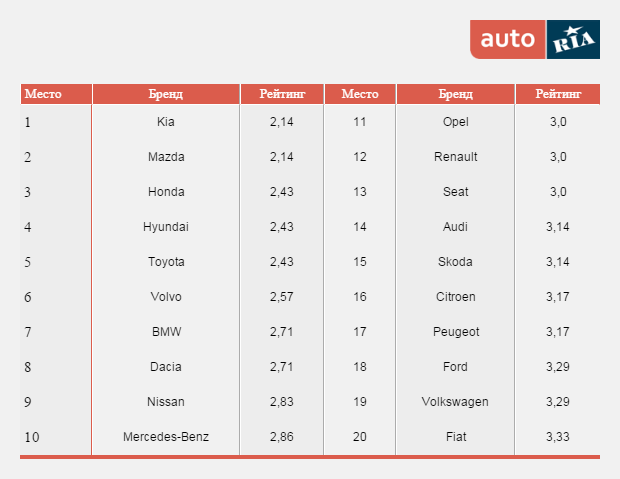Select the Citroen brand cell
The image size is (620, 479).
coord(455,297)
